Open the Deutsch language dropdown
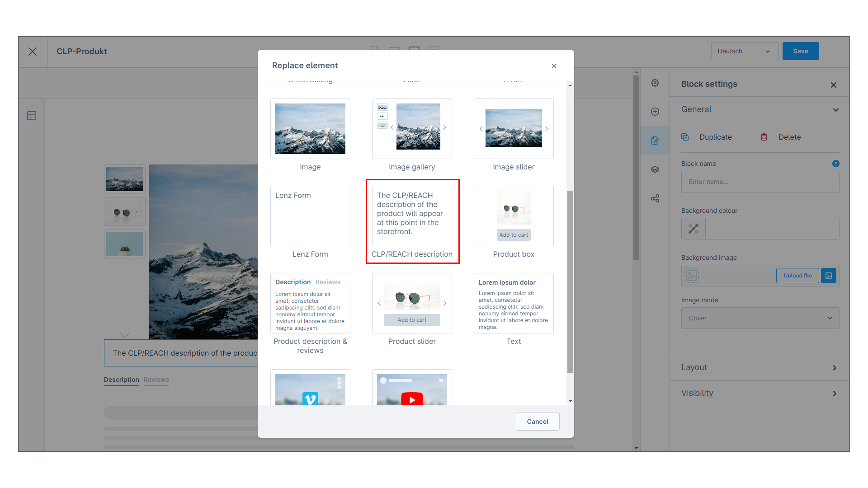868x488 pixels. coord(745,51)
